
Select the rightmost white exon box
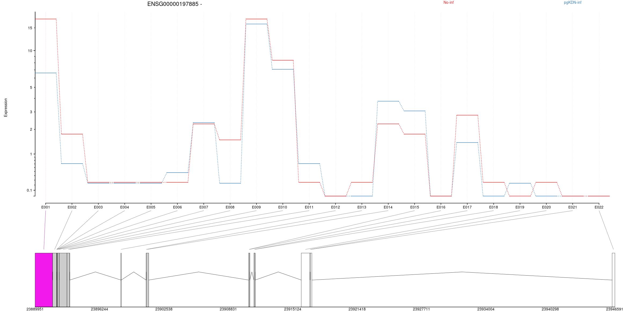pos(613,280)
